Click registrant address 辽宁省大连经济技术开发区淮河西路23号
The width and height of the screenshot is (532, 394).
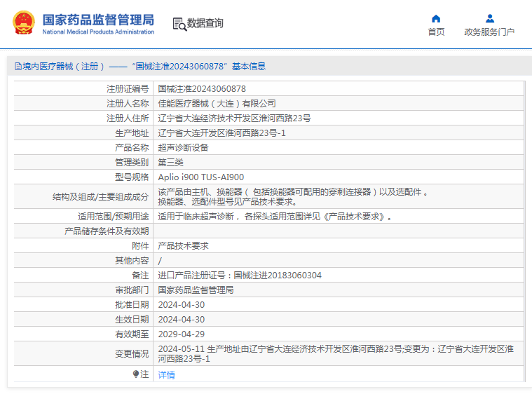pyautogui.click(x=234, y=118)
